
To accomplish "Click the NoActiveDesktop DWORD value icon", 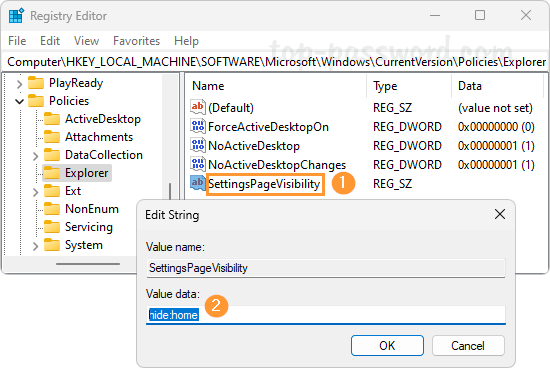I will coord(197,145).
